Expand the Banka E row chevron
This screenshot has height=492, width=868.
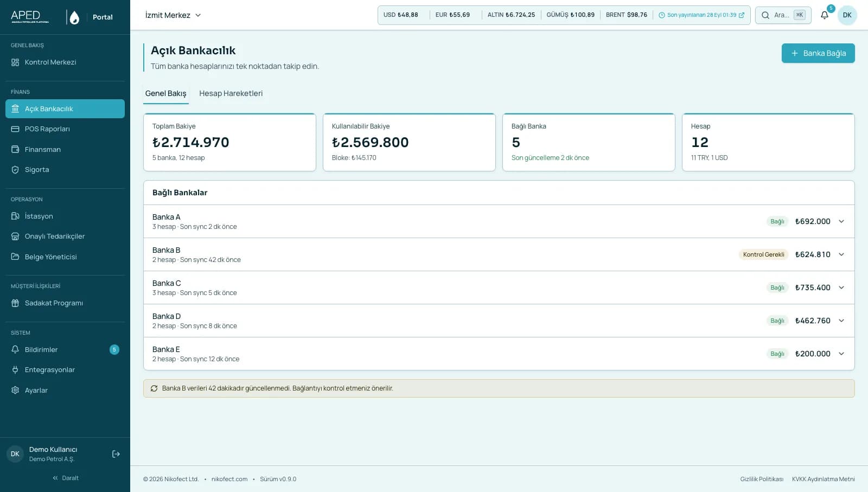pyautogui.click(x=841, y=354)
